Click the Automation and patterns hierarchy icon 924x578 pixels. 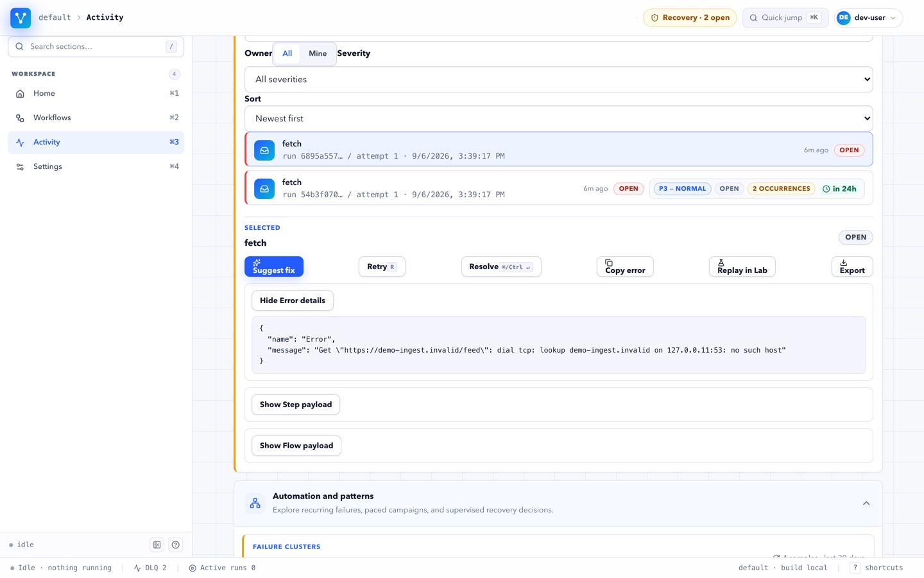pyautogui.click(x=255, y=504)
